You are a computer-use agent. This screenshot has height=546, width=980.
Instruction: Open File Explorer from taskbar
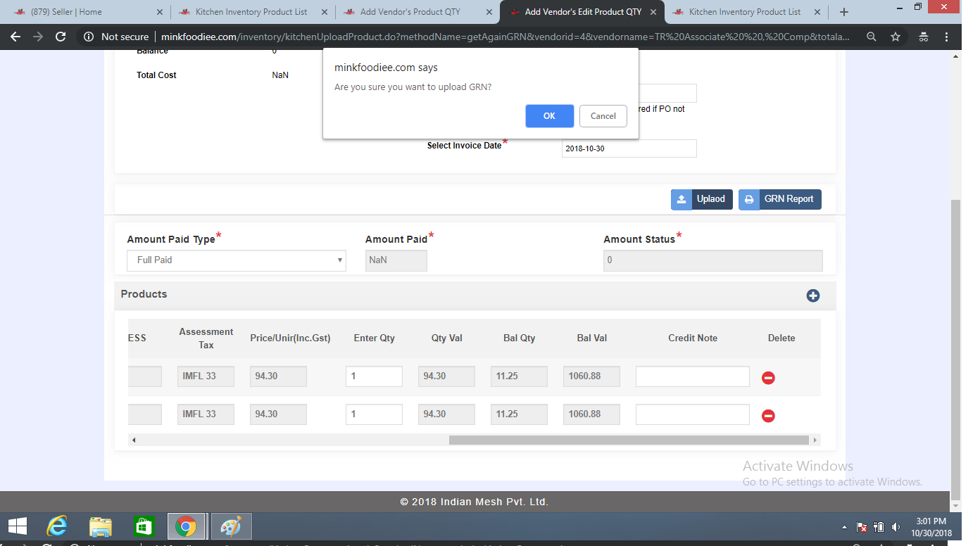(x=101, y=526)
